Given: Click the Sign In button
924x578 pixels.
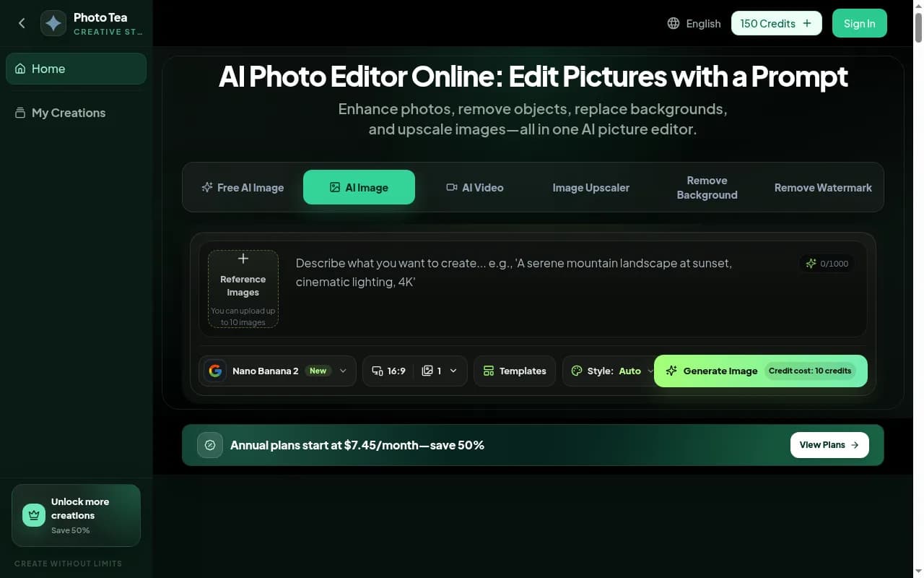Looking at the screenshot, I should pyautogui.click(x=859, y=23).
